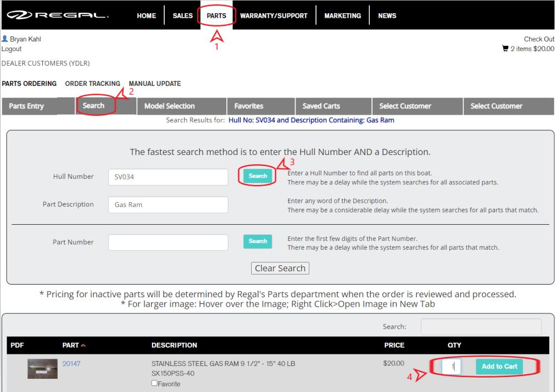Switch to the Model Selection tab

pyautogui.click(x=169, y=106)
